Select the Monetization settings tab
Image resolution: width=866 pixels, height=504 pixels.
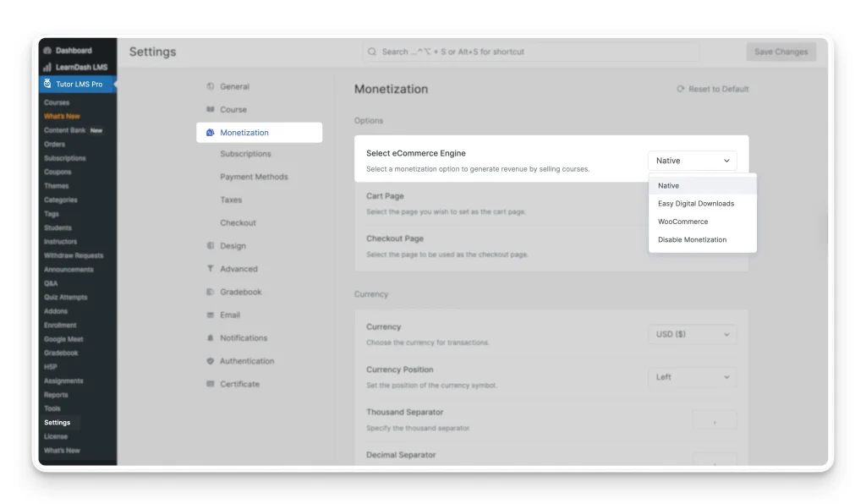pos(259,133)
